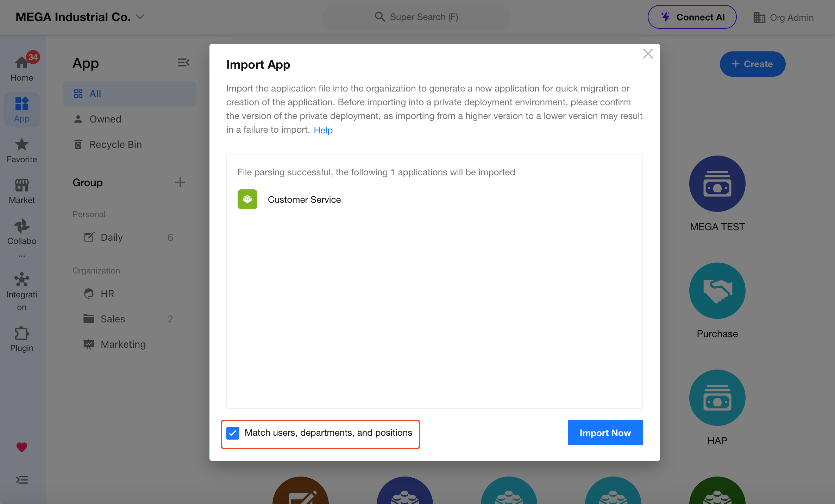Add a new Group with plus icon

pyautogui.click(x=180, y=182)
